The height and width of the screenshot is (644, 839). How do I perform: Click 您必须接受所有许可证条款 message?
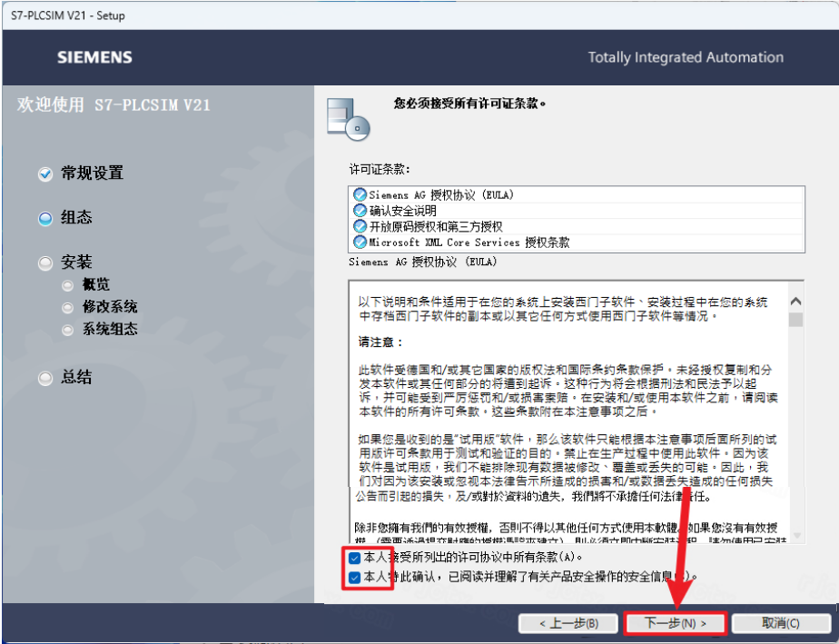point(469,104)
